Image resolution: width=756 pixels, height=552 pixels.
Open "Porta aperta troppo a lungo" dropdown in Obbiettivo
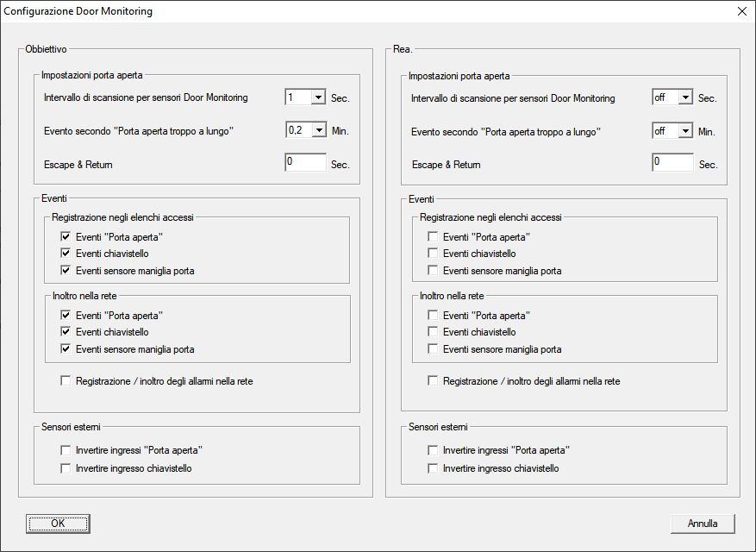(x=318, y=131)
